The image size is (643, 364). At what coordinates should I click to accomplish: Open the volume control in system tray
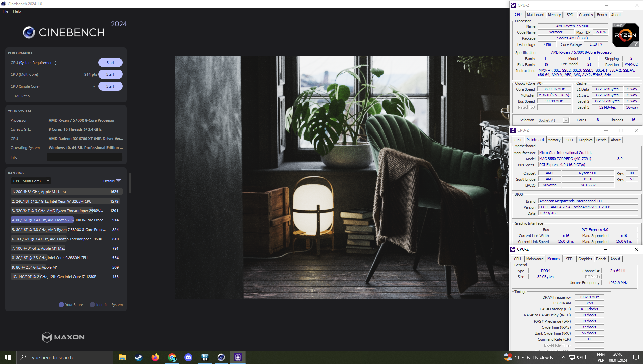pyautogui.click(x=580, y=357)
